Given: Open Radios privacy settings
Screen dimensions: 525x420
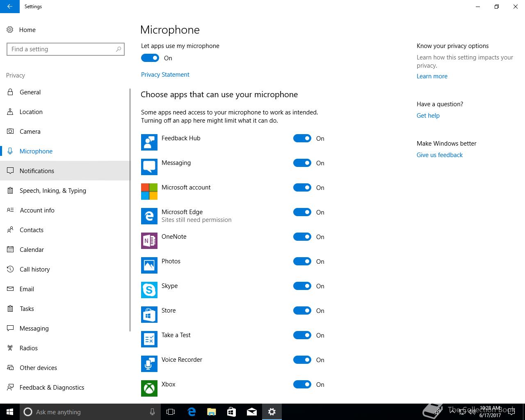Looking at the screenshot, I should point(65,348).
